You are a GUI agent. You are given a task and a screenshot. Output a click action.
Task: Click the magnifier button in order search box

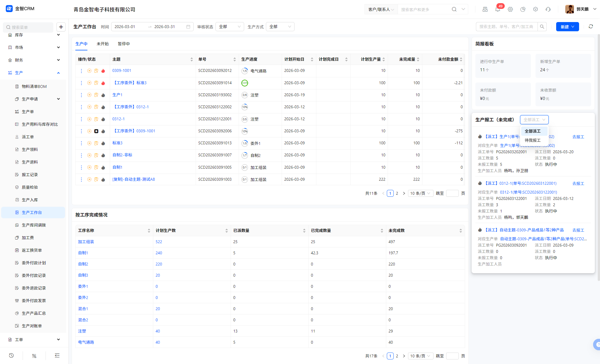pos(542,27)
